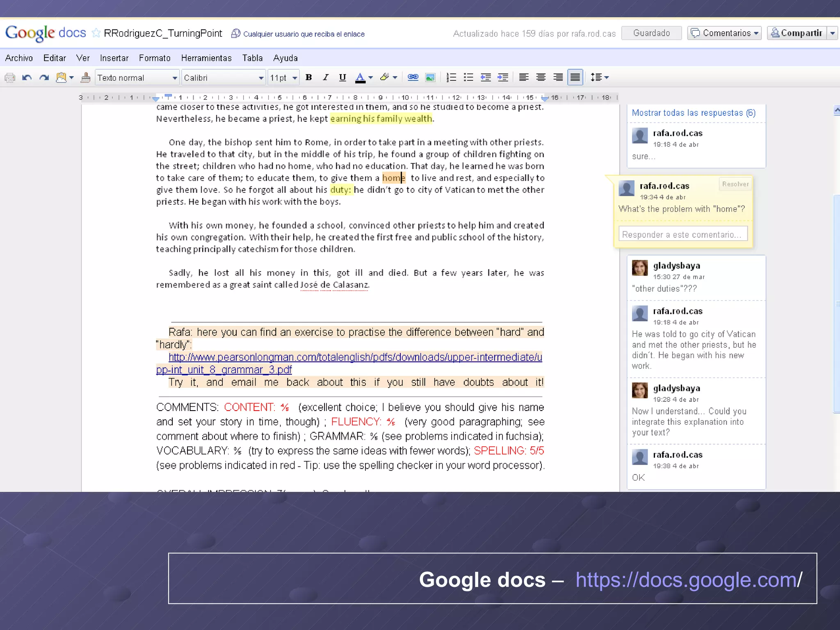The height and width of the screenshot is (630, 840).
Task: Click rafa.rod.cas avatar in highlighted comment
Action: pyautogui.click(x=626, y=188)
